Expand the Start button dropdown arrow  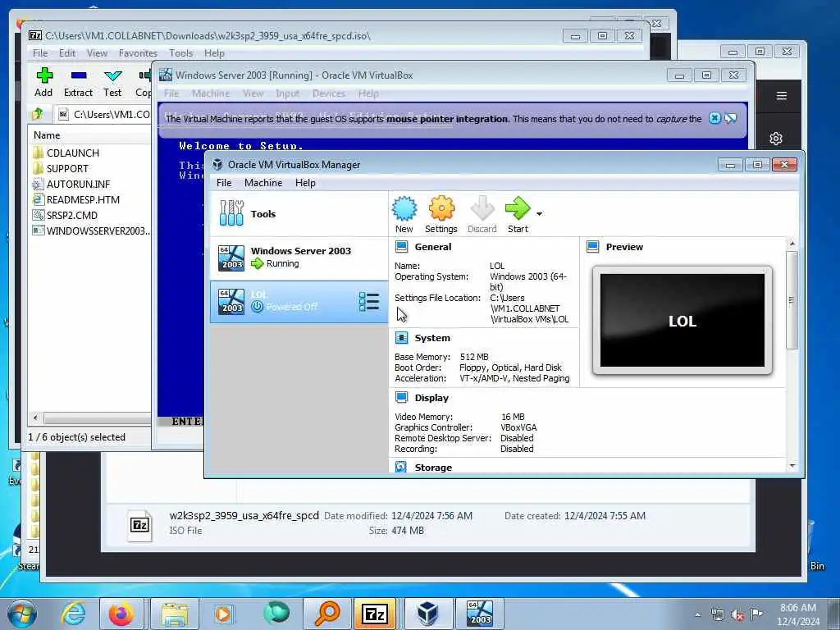click(x=539, y=214)
